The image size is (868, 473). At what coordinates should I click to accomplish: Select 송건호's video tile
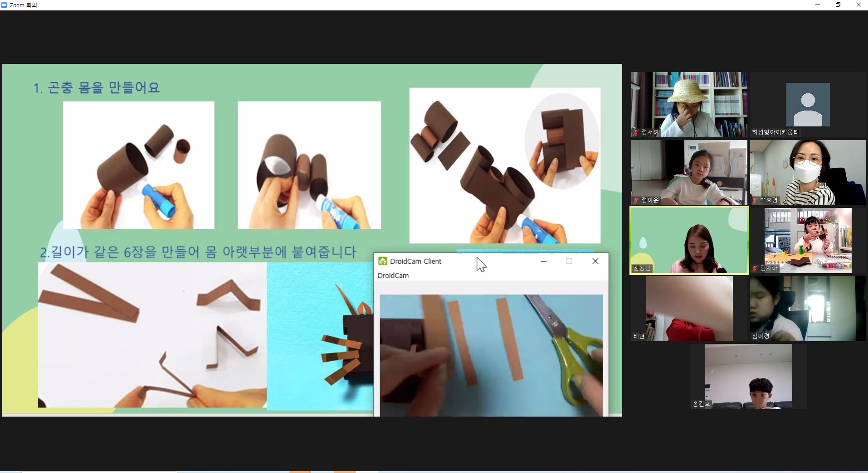pyautogui.click(x=749, y=376)
